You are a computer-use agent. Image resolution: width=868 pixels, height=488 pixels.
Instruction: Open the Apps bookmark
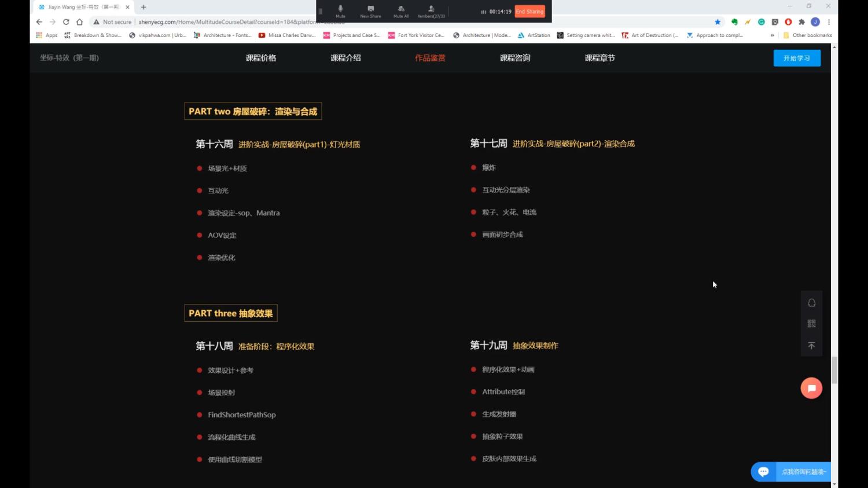[x=46, y=35]
